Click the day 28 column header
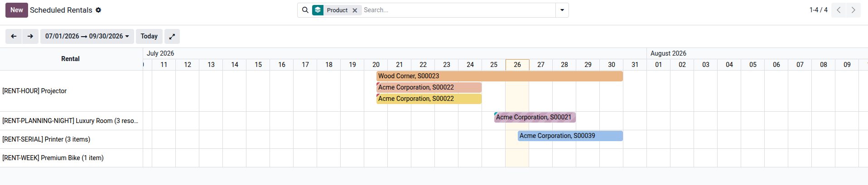The width and height of the screenshot is (868, 185). click(x=564, y=65)
